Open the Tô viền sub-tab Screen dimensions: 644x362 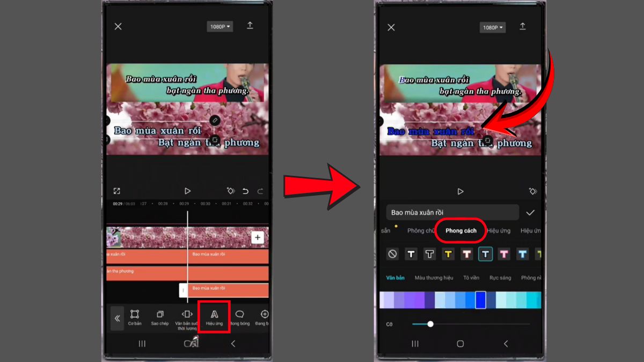(471, 278)
